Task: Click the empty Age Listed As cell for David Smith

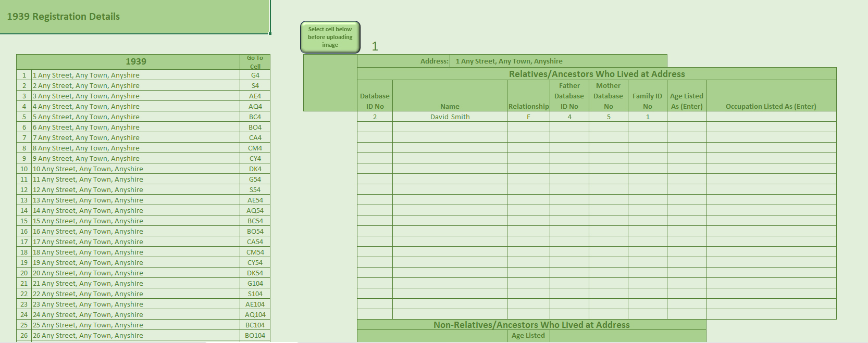Action: click(686, 117)
